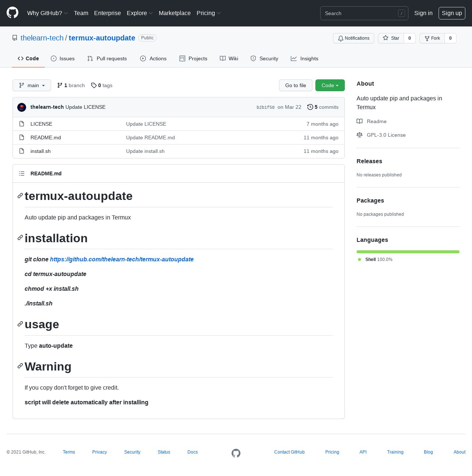Click the file icon next to README.md row

pyautogui.click(x=22, y=137)
